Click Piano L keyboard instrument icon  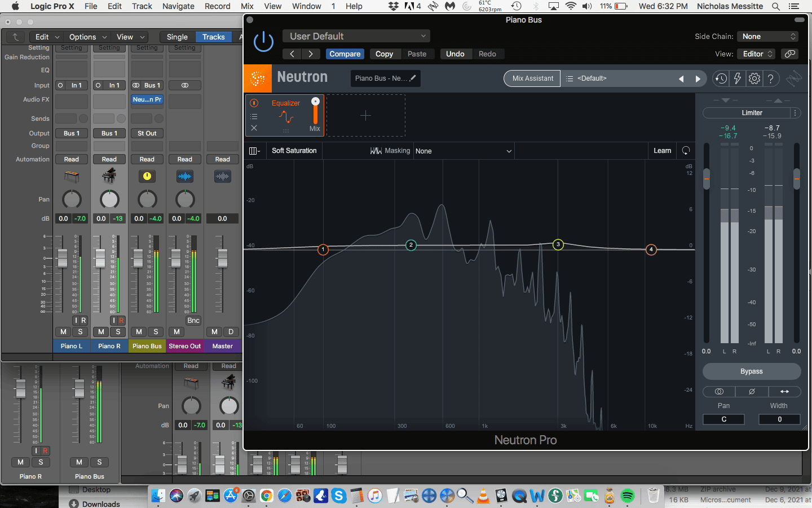[x=72, y=177]
